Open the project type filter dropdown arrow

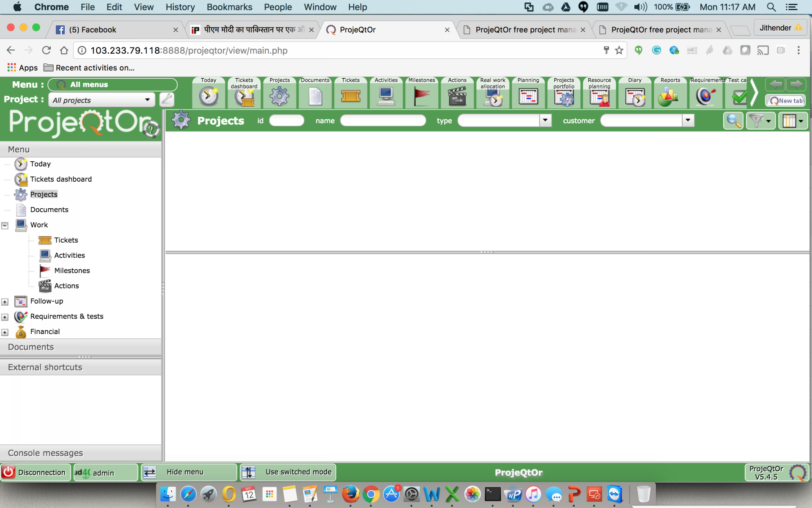coord(545,121)
